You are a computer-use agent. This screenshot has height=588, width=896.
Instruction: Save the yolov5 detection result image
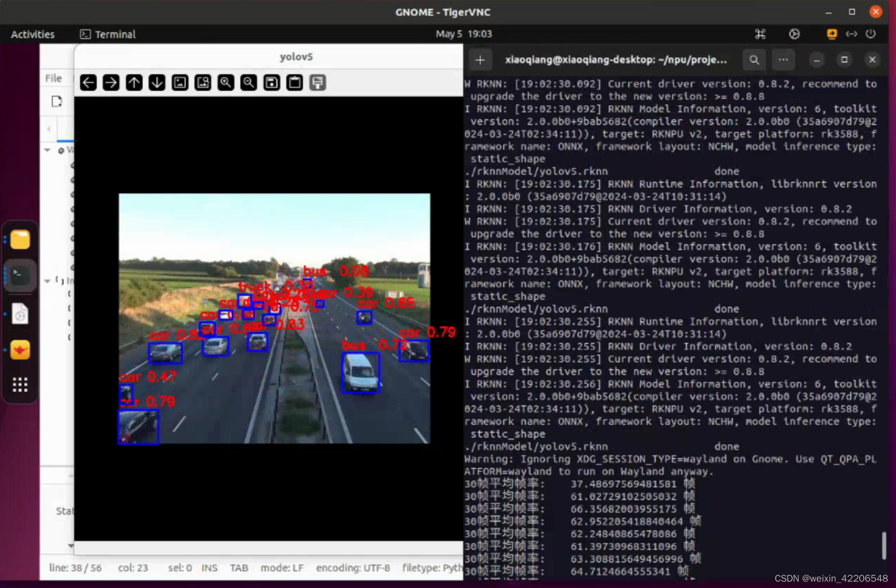tap(271, 82)
